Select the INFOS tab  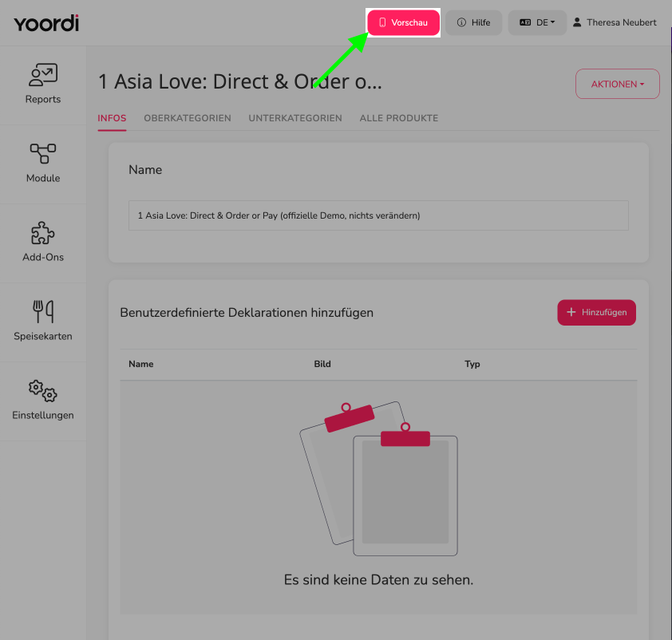(112, 118)
